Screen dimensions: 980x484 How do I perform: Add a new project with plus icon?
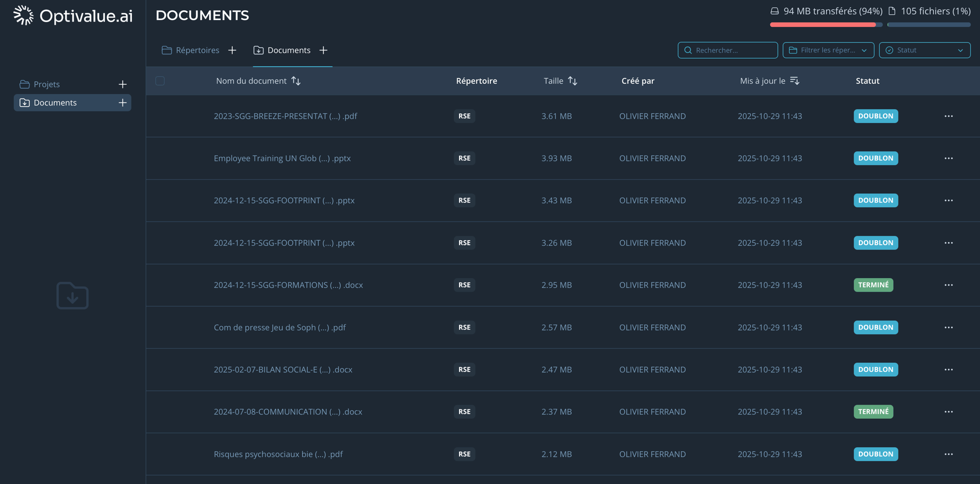[x=122, y=84]
